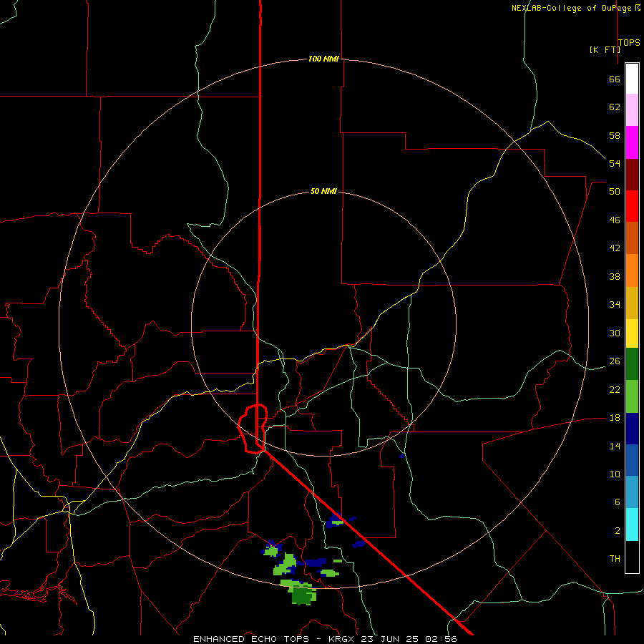Image resolution: width=644 pixels, height=644 pixels.
Task: Click legend value 18
Action: (x=615, y=418)
